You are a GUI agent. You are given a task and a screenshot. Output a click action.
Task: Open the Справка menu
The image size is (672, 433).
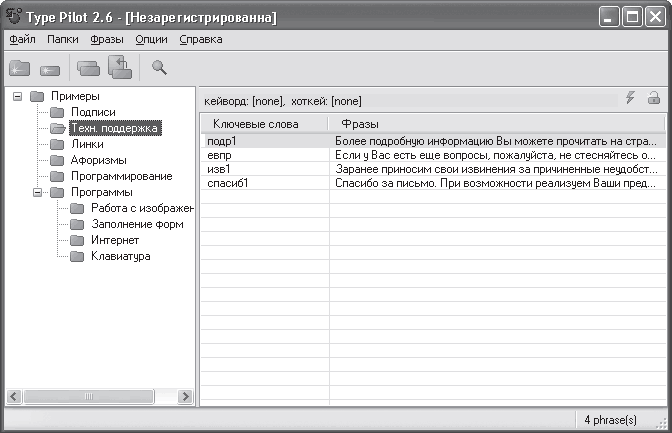(x=201, y=39)
